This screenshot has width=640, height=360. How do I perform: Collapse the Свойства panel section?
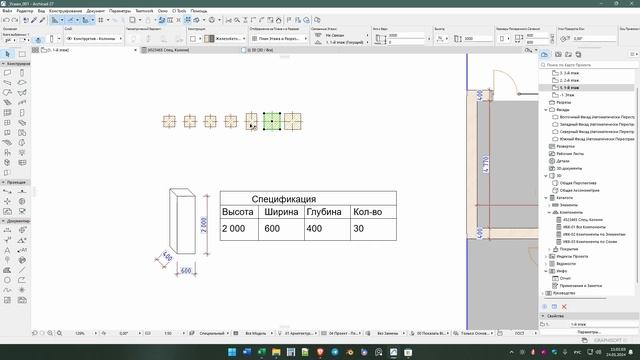(x=543, y=316)
